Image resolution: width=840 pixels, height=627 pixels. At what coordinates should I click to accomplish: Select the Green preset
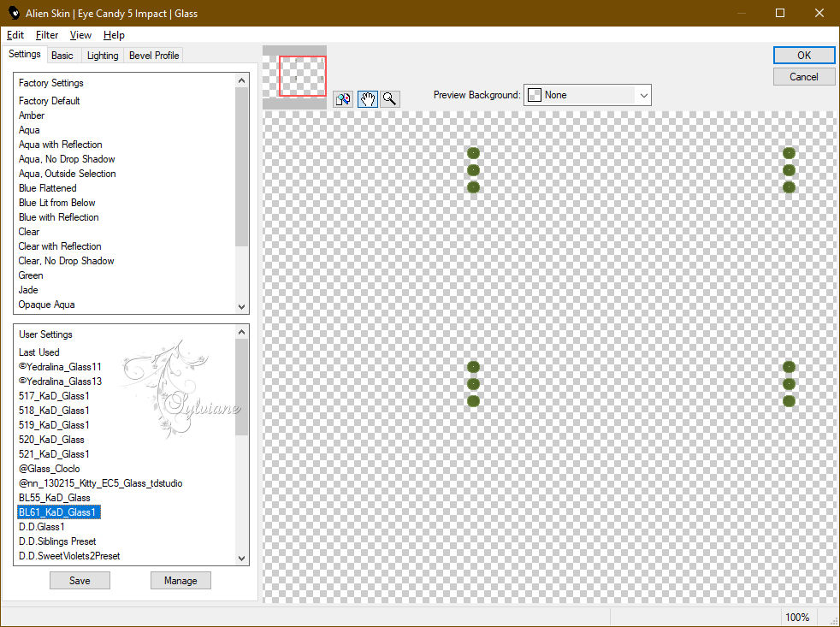31,275
